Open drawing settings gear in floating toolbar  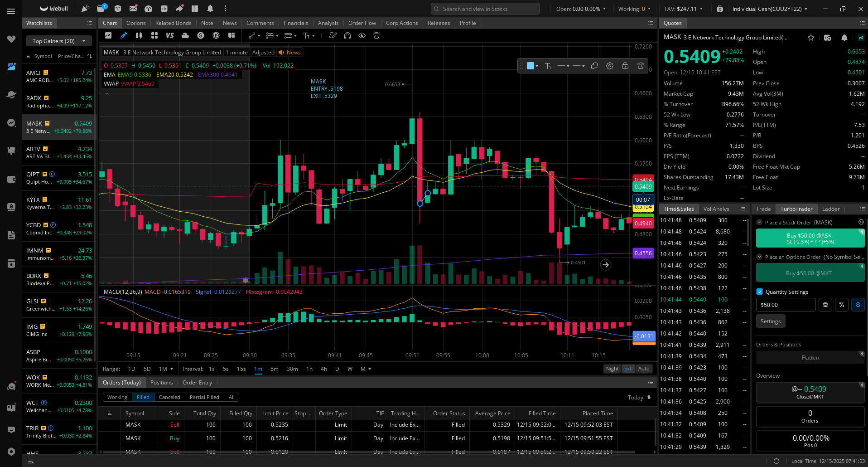pyautogui.click(x=610, y=66)
